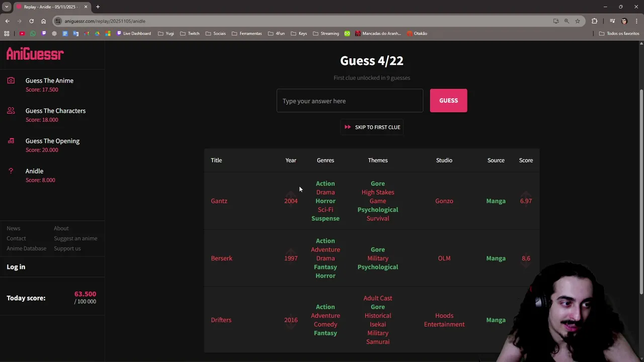Open the ChatGPT bookmark icon
The image size is (644, 362).
coord(54,34)
